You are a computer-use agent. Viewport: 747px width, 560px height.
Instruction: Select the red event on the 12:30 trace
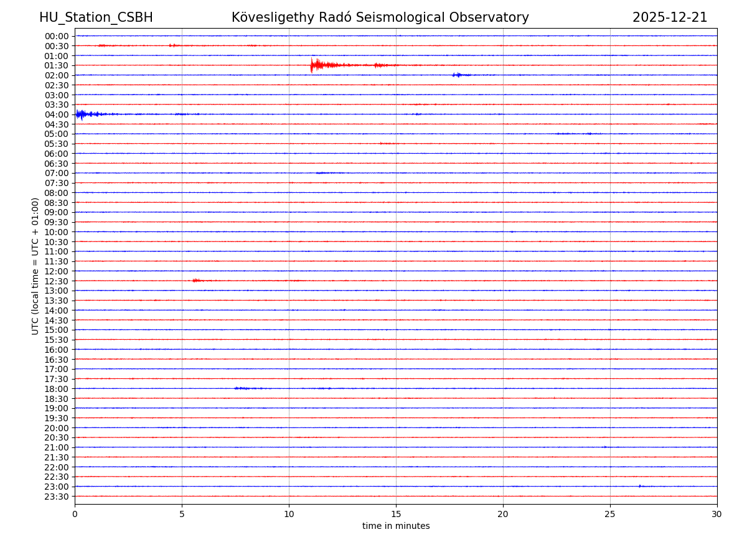click(196, 281)
